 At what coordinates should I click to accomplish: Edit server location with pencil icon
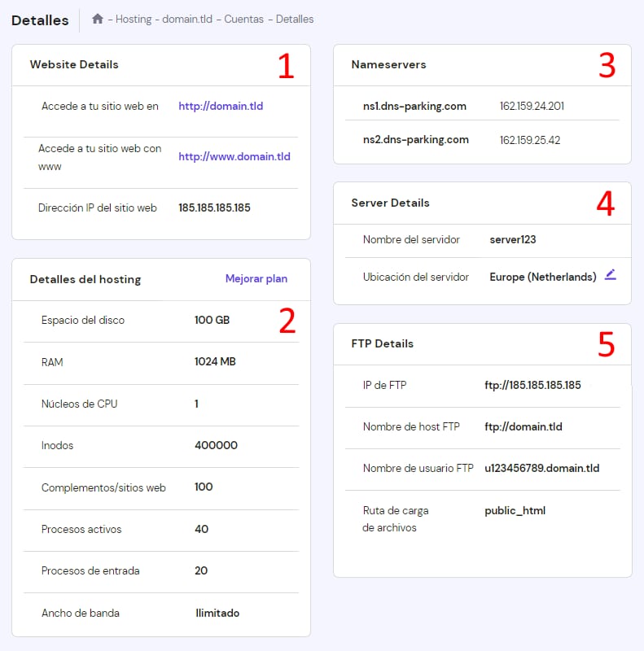(611, 276)
